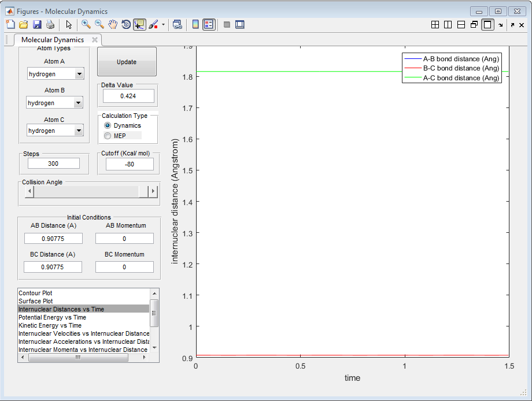Screen dimensions: 532x401
Task: Select Contour Plot from the list
Action: [x=35, y=293]
